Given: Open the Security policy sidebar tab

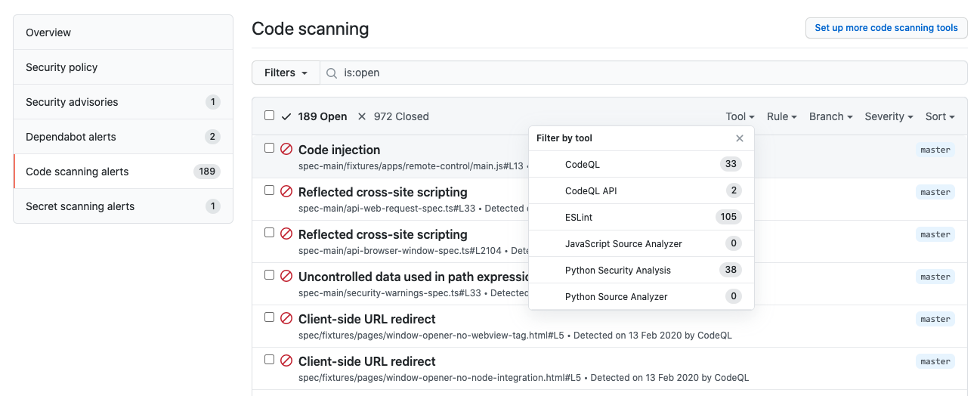Looking at the screenshot, I should tap(123, 67).
